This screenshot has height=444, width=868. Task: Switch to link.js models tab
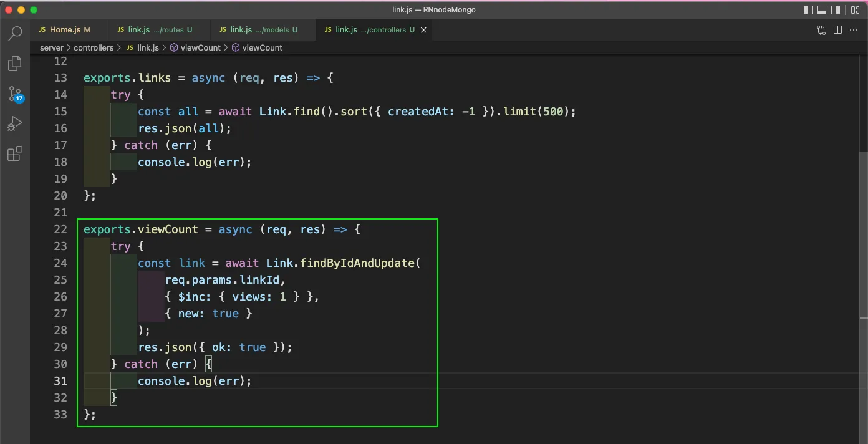263,29
